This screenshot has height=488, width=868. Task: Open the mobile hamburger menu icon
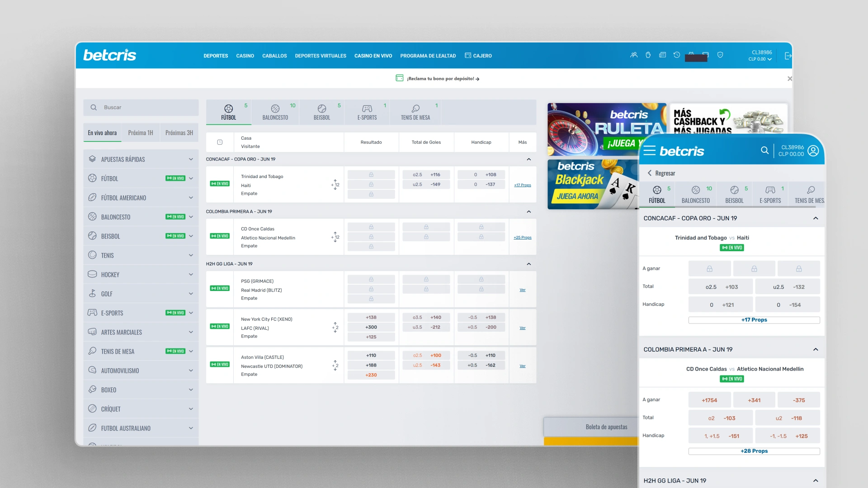(x=650, y=150)
